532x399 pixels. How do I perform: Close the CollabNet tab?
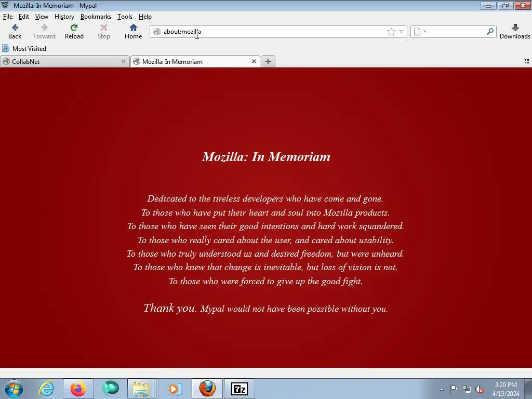click(124, 61)
